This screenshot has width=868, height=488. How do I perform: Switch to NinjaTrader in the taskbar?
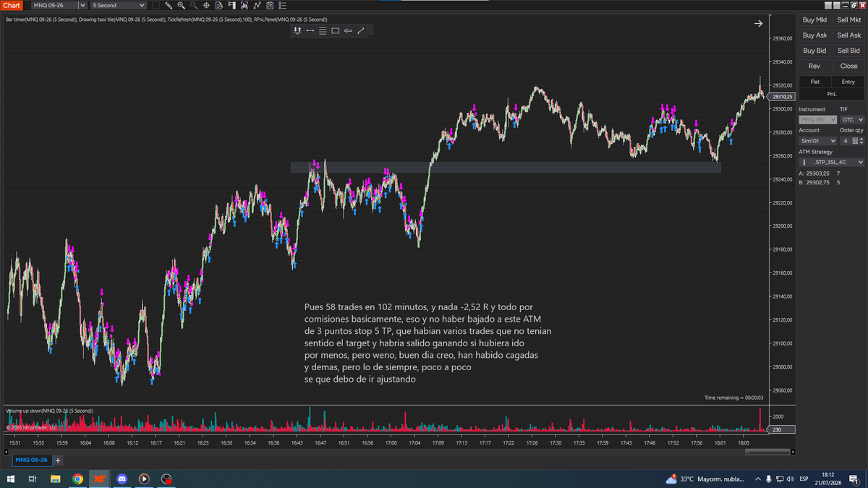[x=100, y=479]
